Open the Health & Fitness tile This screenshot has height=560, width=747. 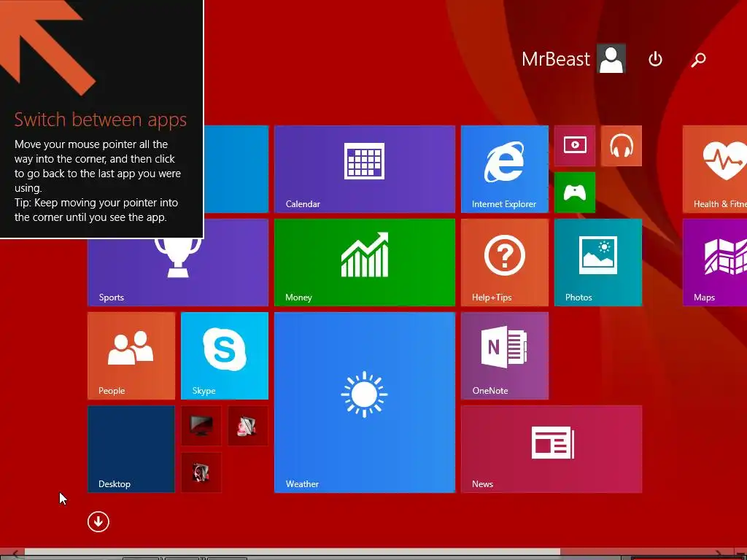point(715,169)
